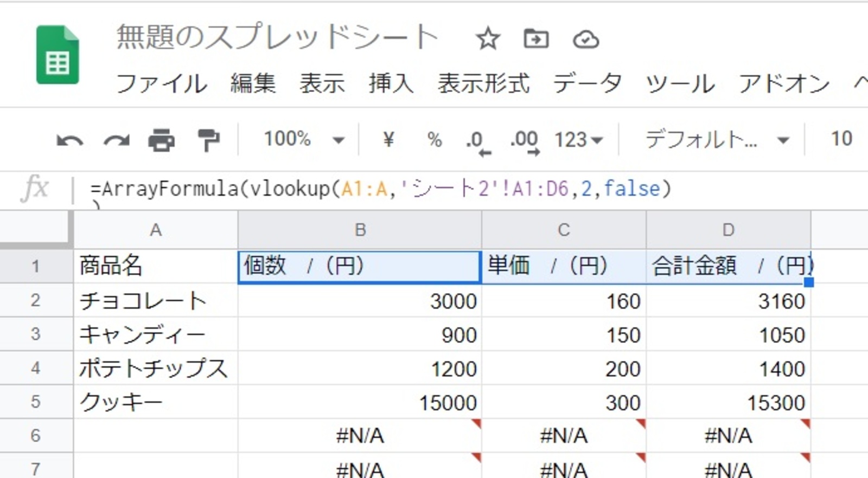Screen dimensions: 868x478
Task: Open the 編集 menu
Action: coord(253,83)
